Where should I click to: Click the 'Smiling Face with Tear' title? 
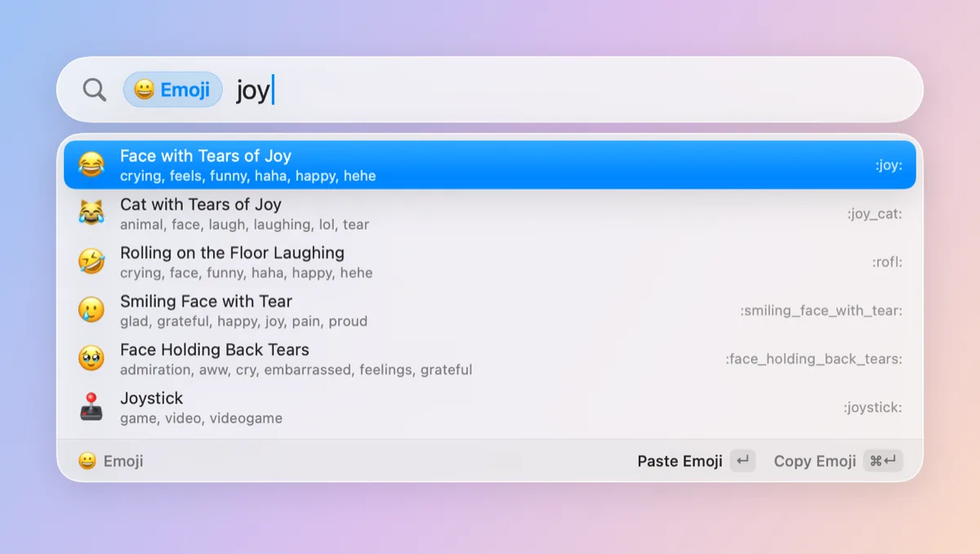click(x=206, y=301)
